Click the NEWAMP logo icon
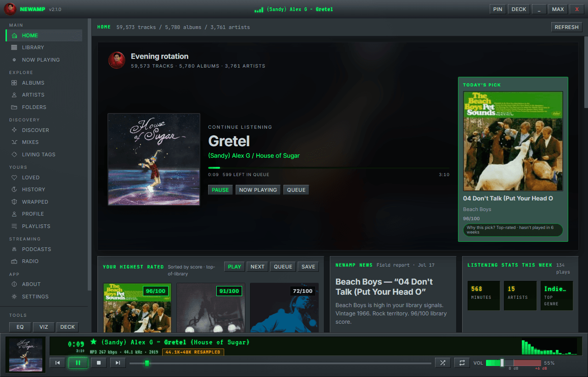 pyautogui.click(x=10, y=9)
